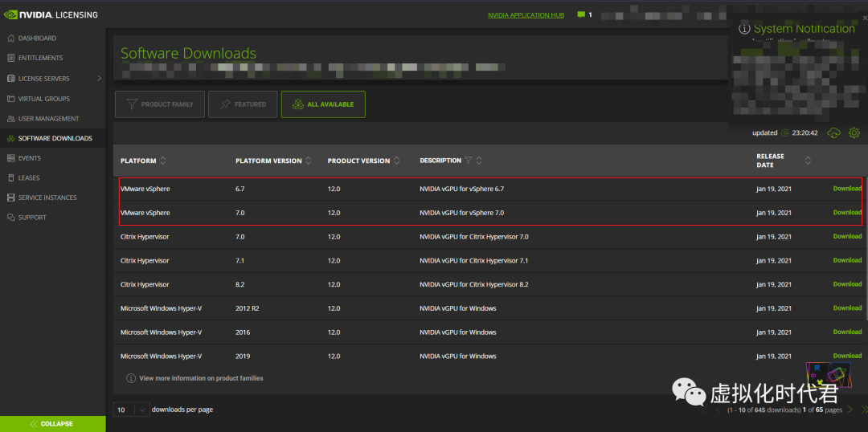
Task: Go to the previous page arrow
Action: (719, 410)
